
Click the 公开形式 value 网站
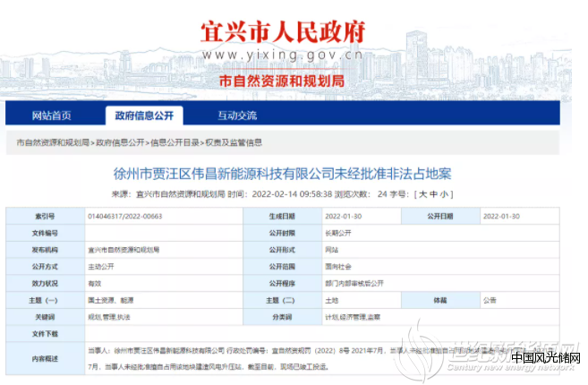coord(332,250)
